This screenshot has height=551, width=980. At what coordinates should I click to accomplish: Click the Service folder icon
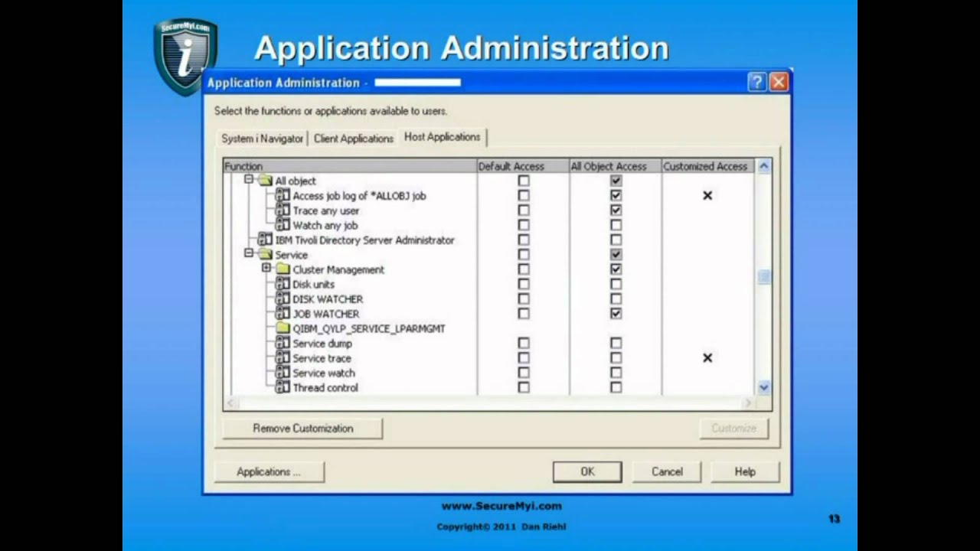pos(265,255)
